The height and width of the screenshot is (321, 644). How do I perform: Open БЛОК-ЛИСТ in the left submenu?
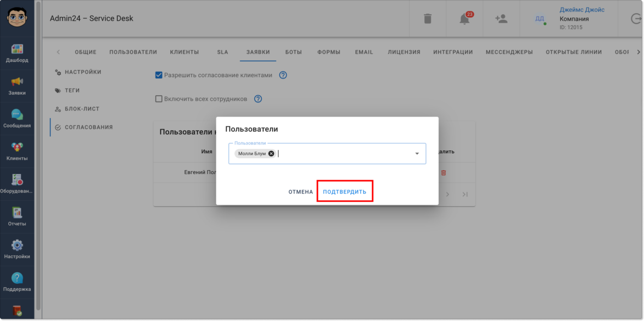[x=77, y=109]
